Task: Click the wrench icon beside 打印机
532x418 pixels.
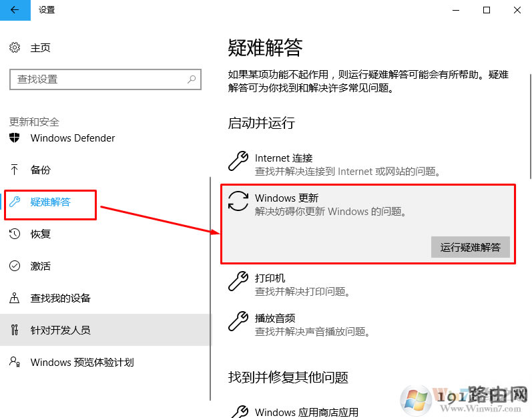Action: pos(238,281)
